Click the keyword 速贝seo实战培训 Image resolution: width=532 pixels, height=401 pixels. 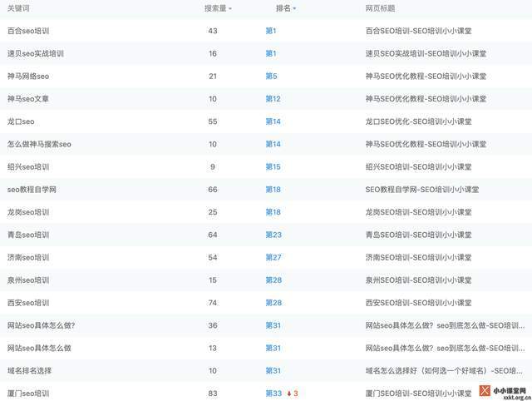(x=35, y=54)
